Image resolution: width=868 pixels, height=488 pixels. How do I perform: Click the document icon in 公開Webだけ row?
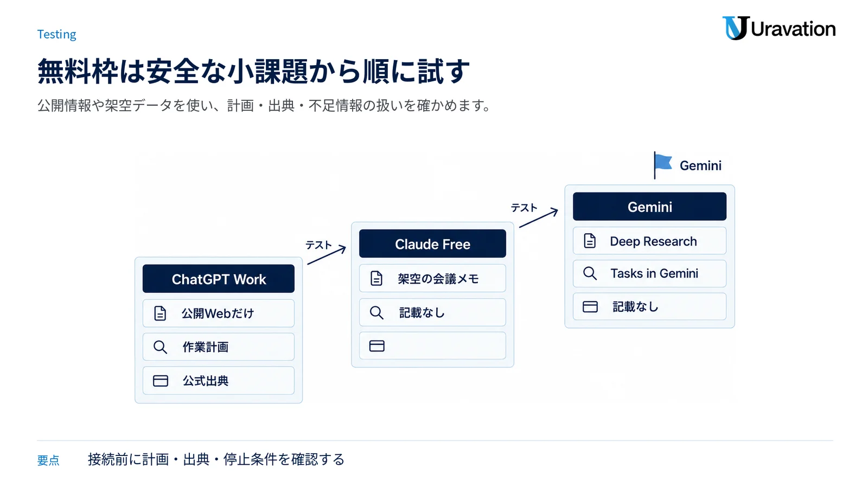point(160,313)
